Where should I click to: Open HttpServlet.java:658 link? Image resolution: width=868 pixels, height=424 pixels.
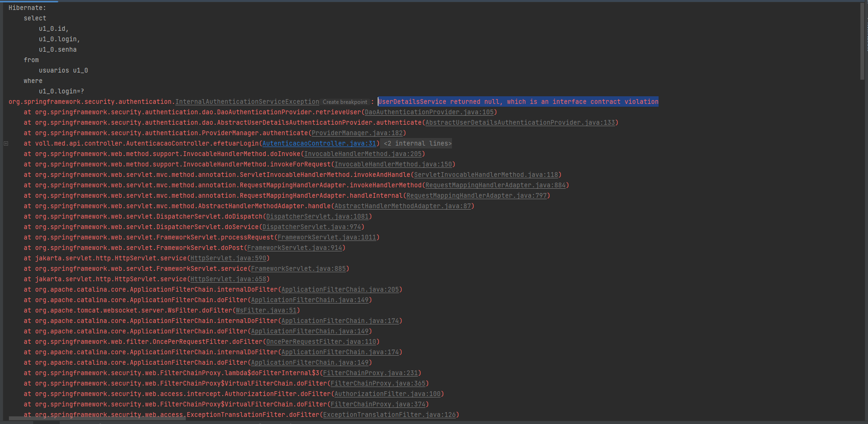pyautogui.click(x=228, y=279)
